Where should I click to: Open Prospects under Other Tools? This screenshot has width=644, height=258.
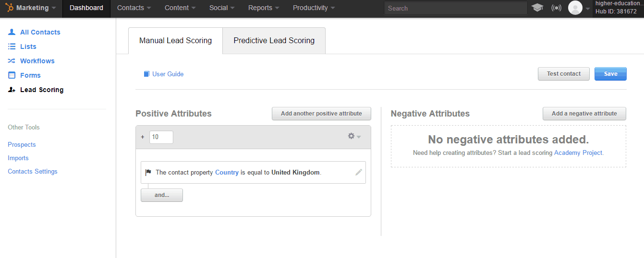pos(22,144)
